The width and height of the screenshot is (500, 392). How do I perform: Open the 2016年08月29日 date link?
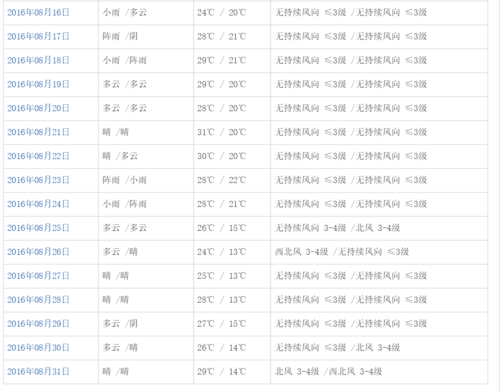pos(38,324)
